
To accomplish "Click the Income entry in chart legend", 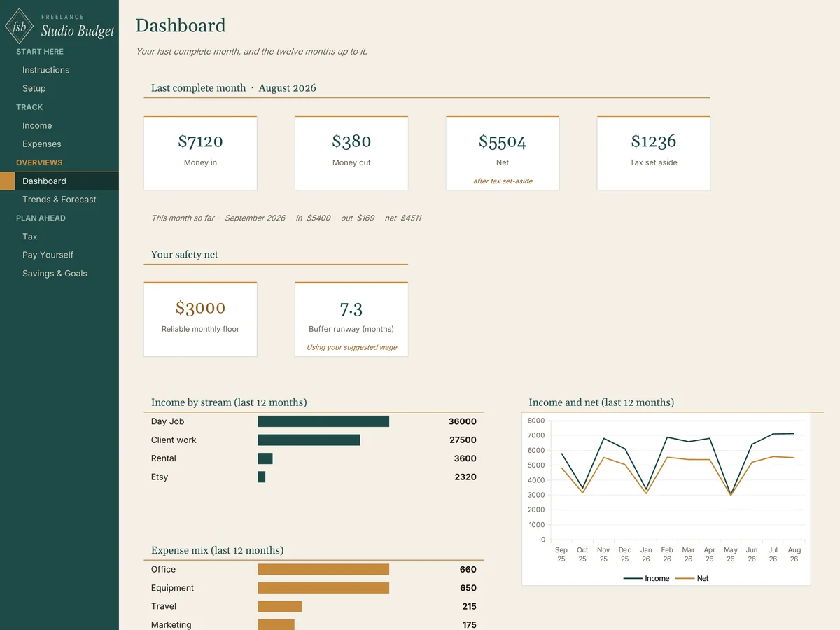I will [646, 579].
